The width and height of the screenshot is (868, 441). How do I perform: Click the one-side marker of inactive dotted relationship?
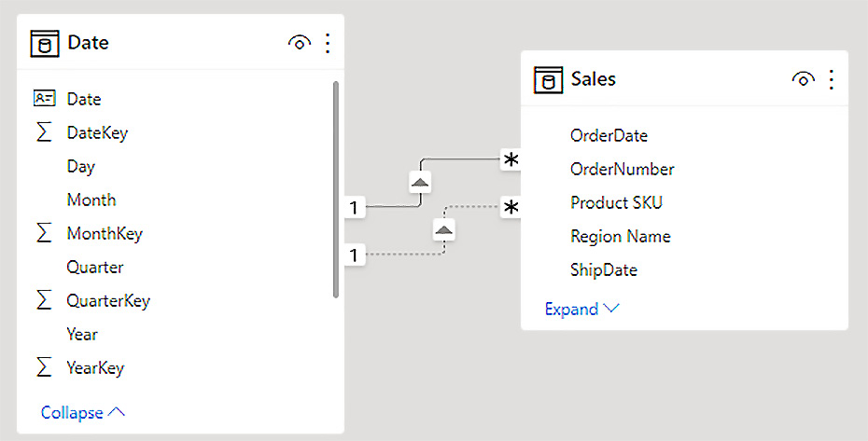click(x=354, y=255)
